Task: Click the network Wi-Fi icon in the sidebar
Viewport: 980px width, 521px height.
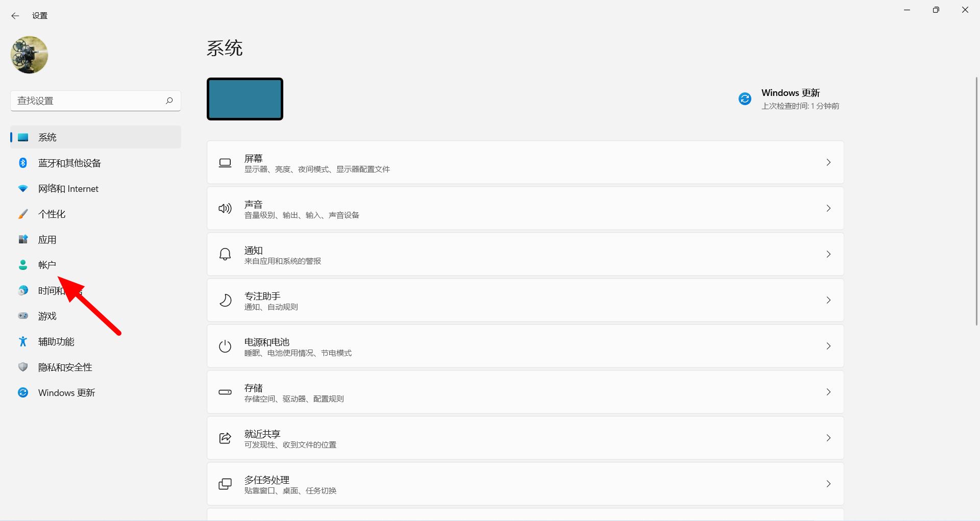Action: [23, 188]
